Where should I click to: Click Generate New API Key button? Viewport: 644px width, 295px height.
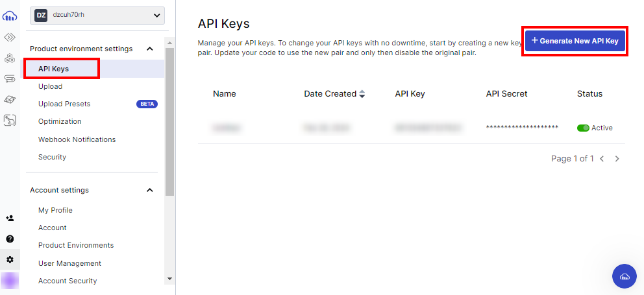tap(575, 41)
